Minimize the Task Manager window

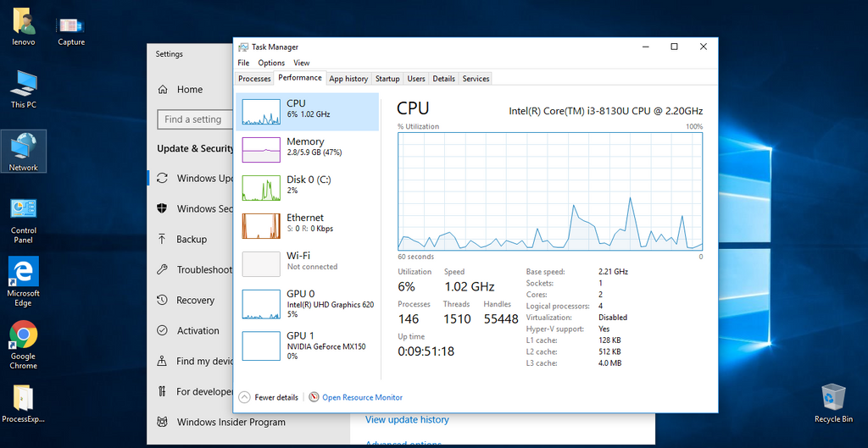[645, 47]
